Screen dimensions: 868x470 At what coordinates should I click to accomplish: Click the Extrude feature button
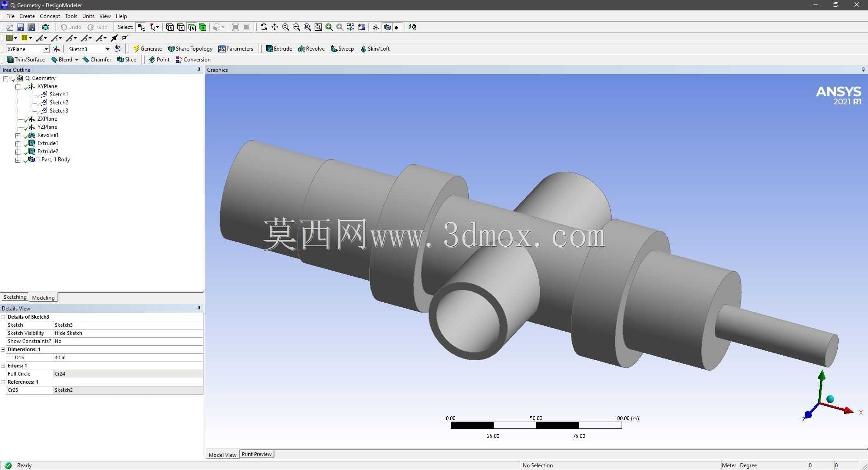(x=279, y=49)
